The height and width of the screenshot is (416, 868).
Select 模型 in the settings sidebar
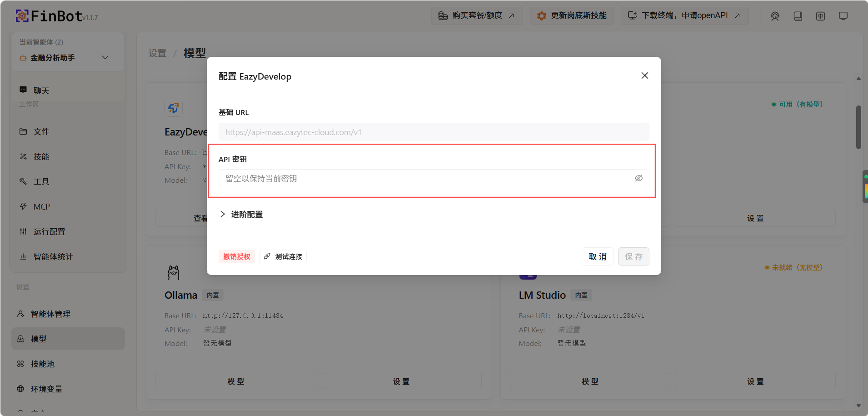click(x=68, y=339)
